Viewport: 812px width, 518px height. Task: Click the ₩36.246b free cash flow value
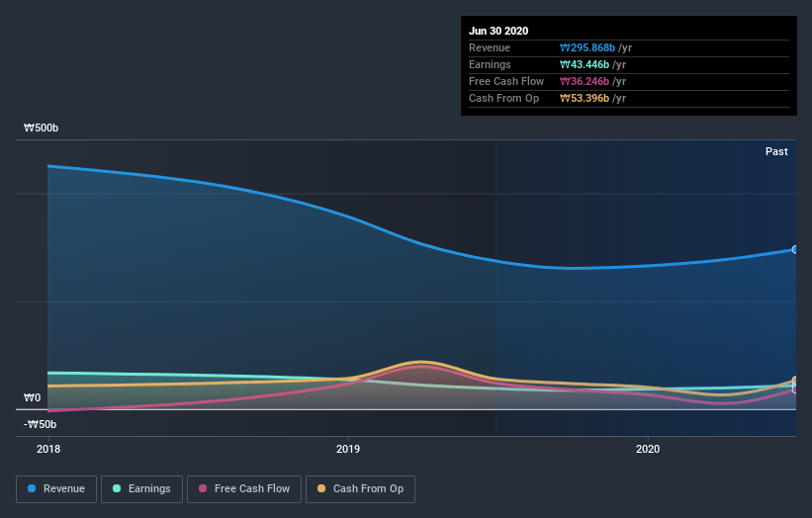click(585, 81)
